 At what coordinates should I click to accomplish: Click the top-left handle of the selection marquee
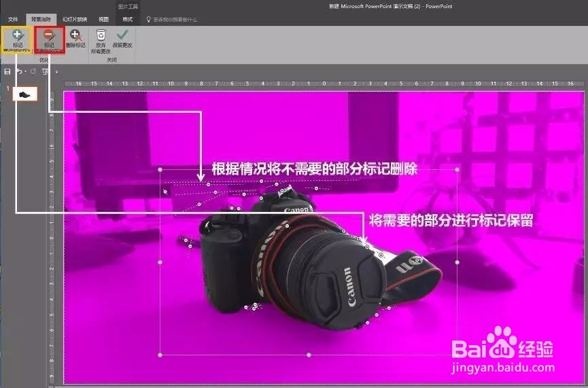coord(160,170)
